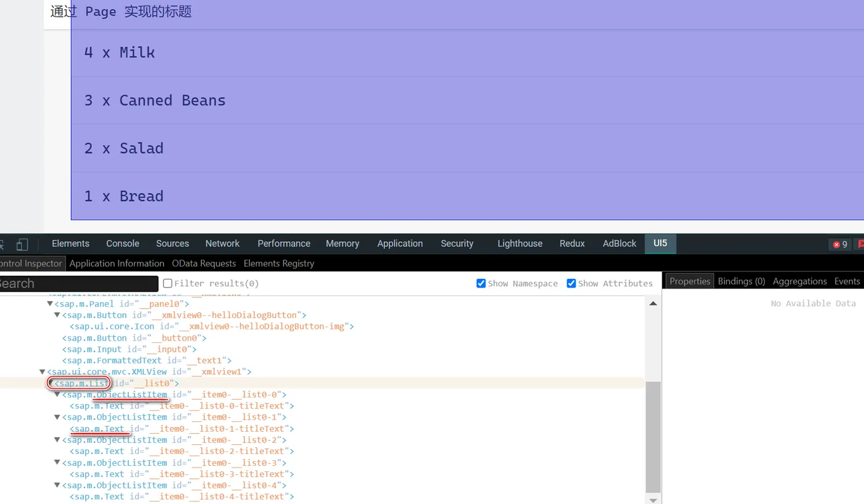Image resolution: width=864 pixels, height=504 pixels.
Task: Select the Memory tab
Action: point(343,244)
